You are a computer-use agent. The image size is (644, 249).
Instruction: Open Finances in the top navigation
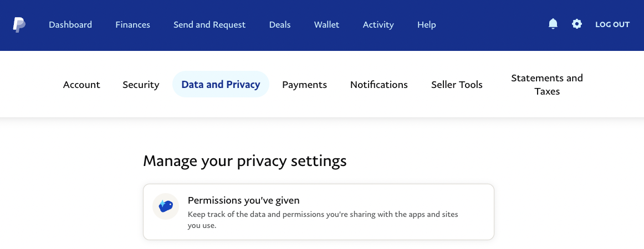click(132, 24)
